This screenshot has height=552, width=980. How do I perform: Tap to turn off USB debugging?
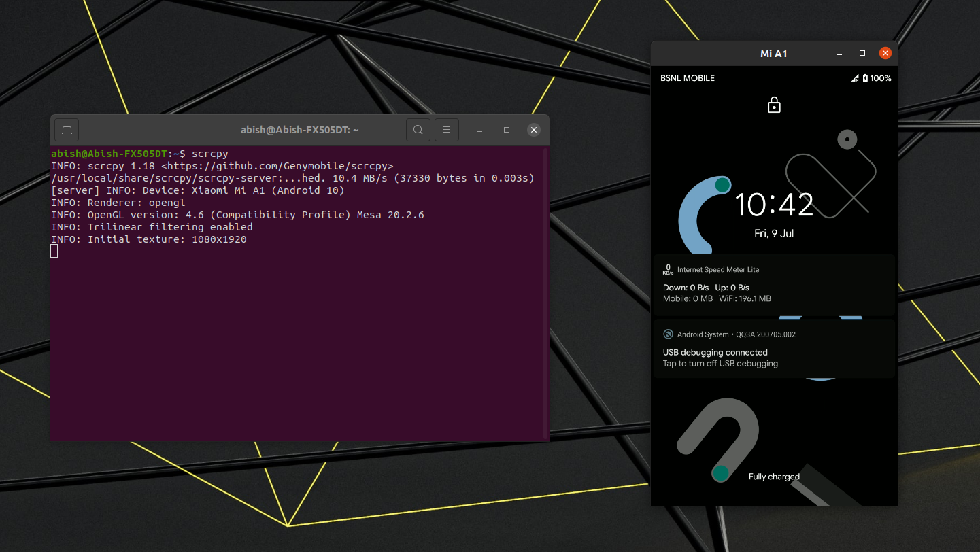(x=720, y=364)
